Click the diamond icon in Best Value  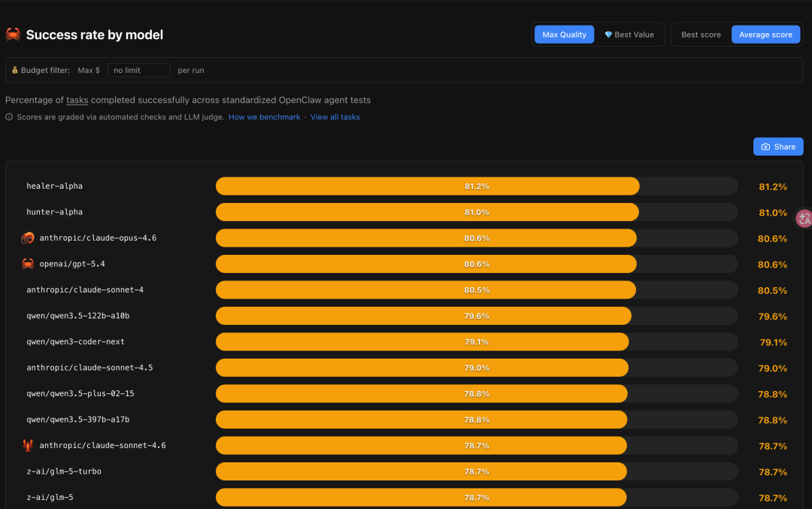click(608, 35)
